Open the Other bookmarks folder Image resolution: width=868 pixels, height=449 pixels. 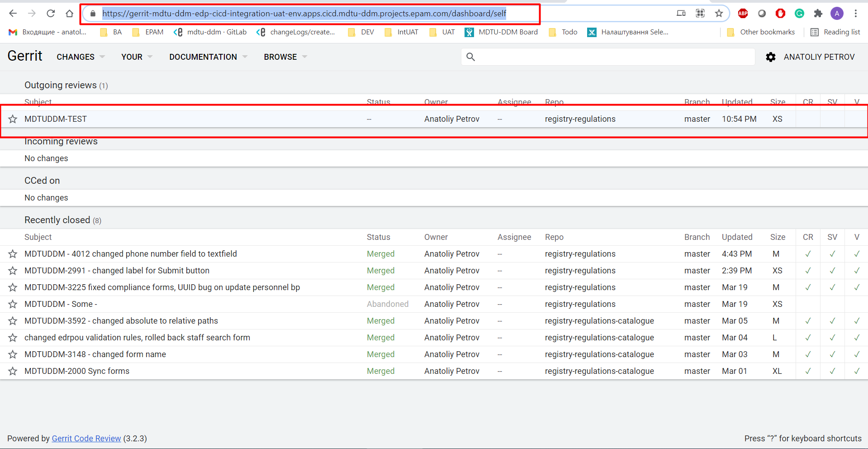point(761,32)
